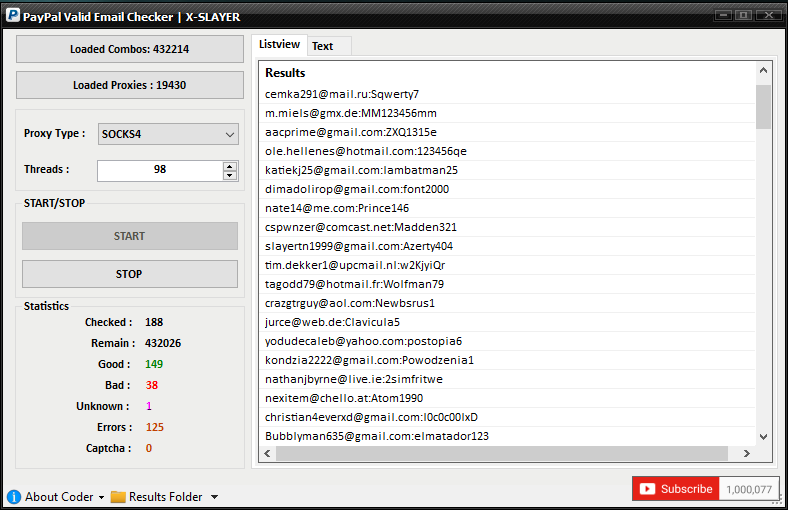Click the vertical scrollbar thumb in results
Screen dimensions: 788x510
[763, 107]
